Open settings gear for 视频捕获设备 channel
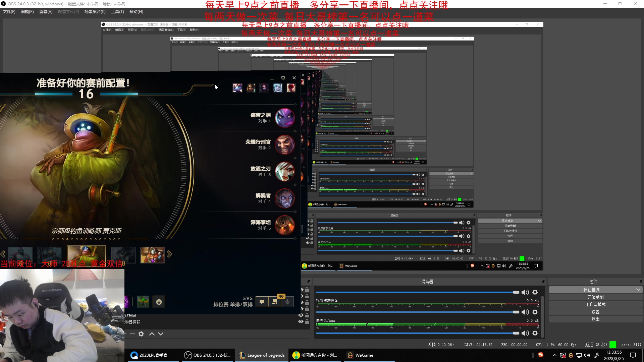 tap(535, 312)
